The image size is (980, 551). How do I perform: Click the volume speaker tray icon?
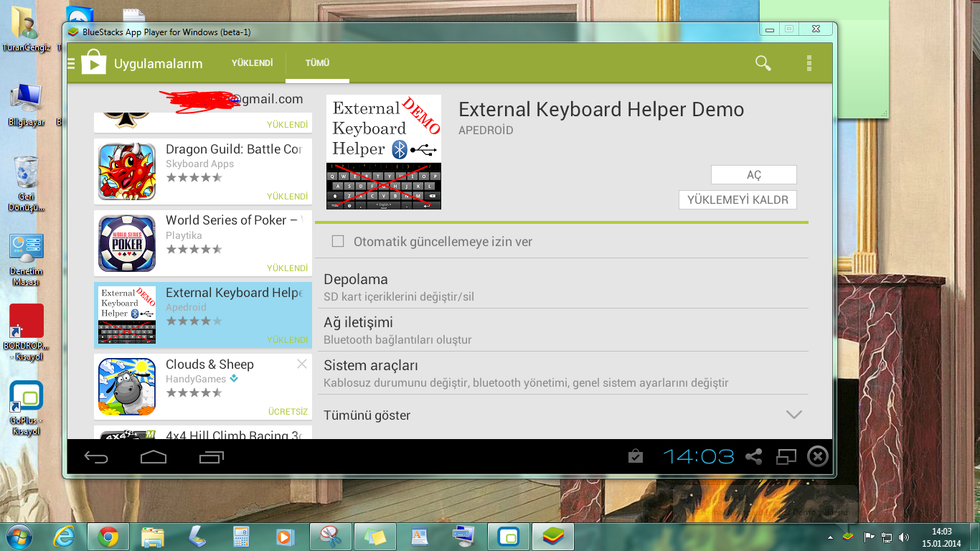pyautogui.click(x=904, y=537)
